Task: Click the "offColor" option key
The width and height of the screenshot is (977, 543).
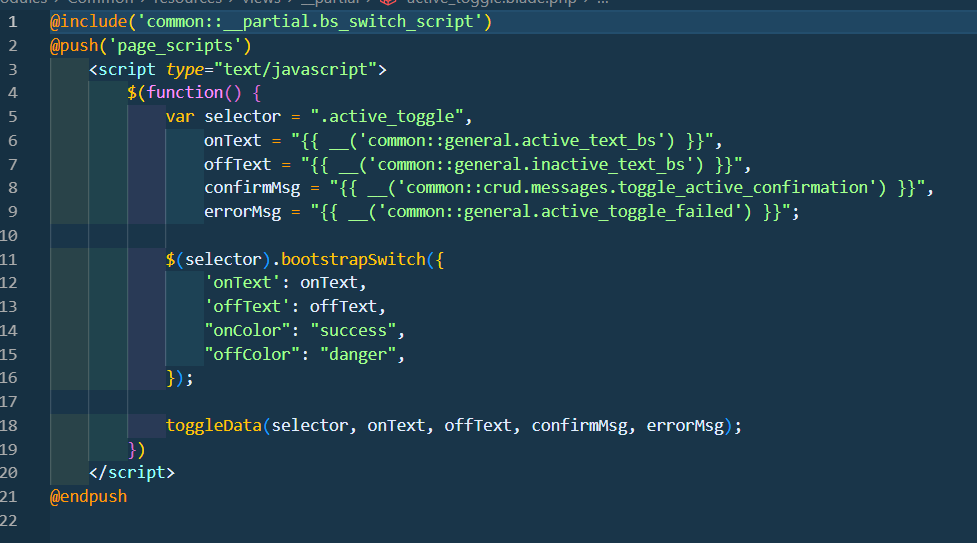Action: [252, 354]
